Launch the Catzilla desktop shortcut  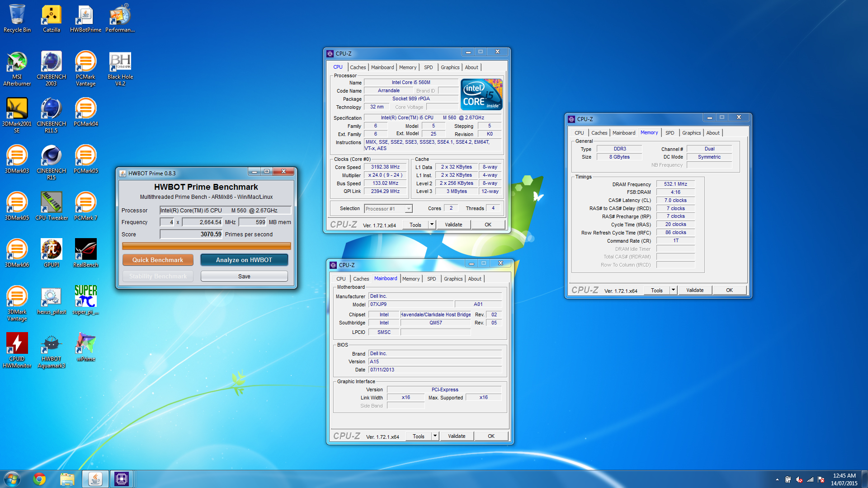(52, 18)
